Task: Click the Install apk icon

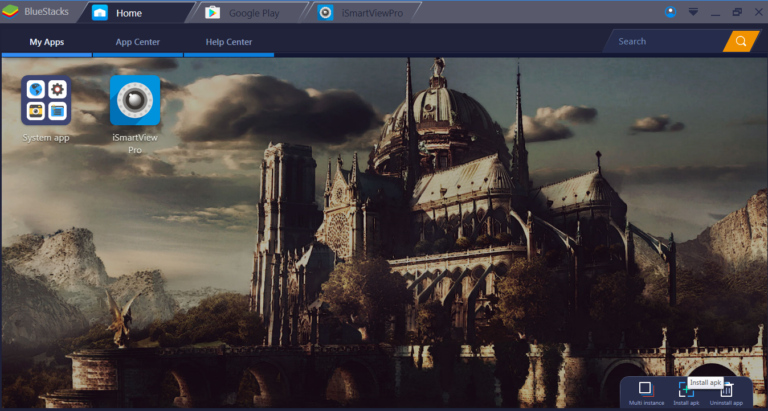Action: [x=686, y=389]
